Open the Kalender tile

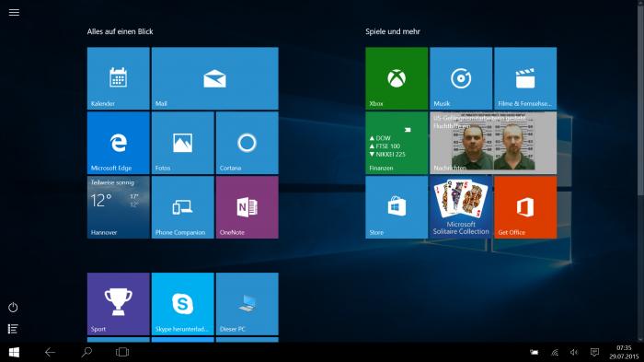pos(119,78)
